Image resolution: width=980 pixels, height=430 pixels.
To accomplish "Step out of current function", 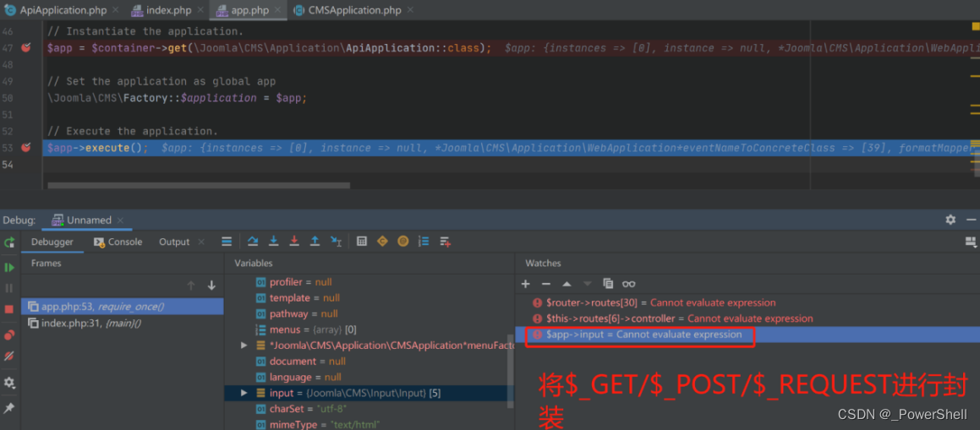I will pyautogui.click(x=315, y=242).
